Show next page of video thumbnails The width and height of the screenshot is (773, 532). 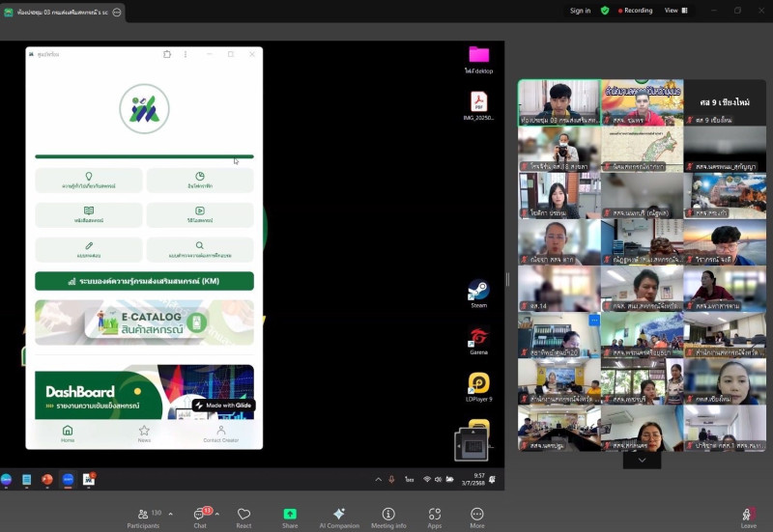click(642, 461)
